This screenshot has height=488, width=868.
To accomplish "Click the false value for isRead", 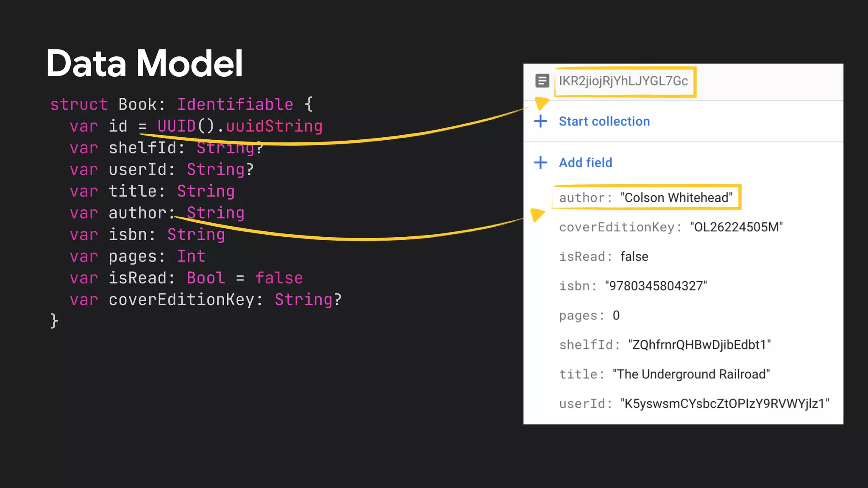I will click(634, 256).
